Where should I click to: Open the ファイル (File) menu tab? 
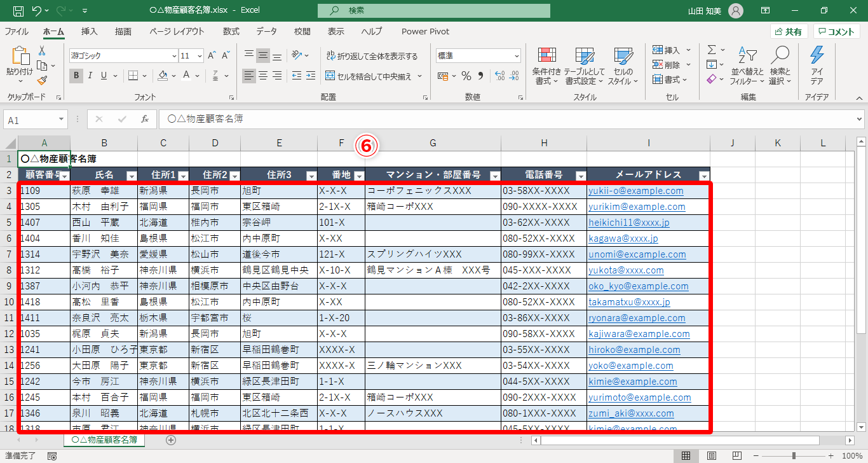pyautogui.click(x=16, y=31)
